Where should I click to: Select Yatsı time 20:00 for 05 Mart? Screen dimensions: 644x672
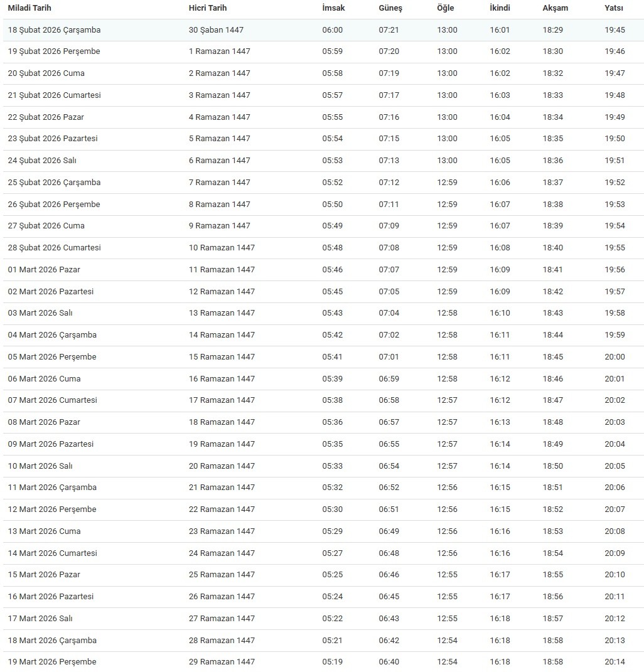click(x=614, y=357)
